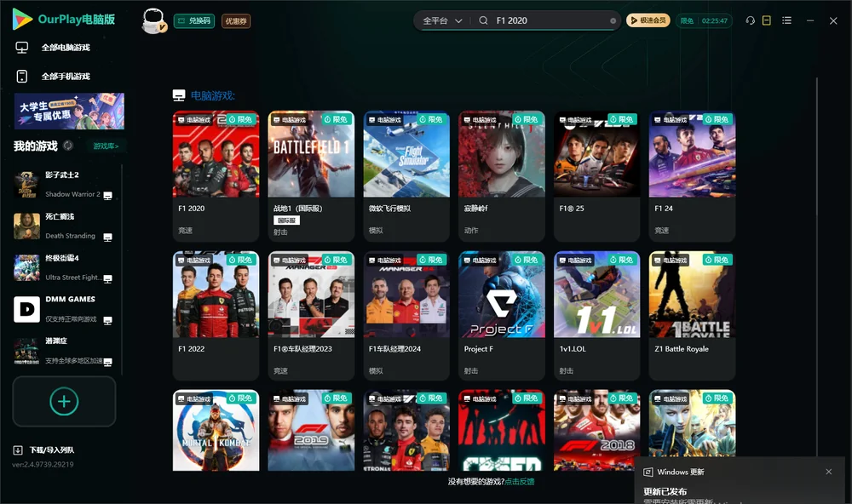Screen dimensions: 852x504
Task: Open the F1 2018 game card
Action: click(x=596, y=430)
